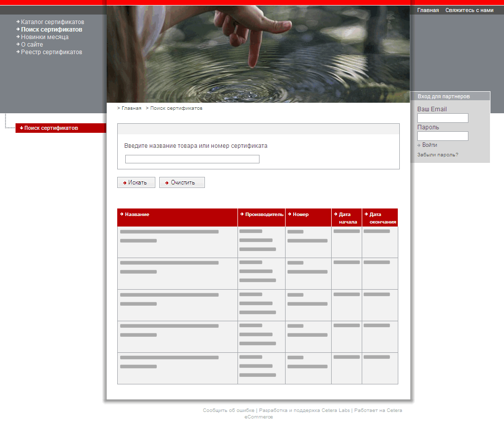Sort the table by Производитель column
Screen dimensions: 504x430
coord(264,214)
